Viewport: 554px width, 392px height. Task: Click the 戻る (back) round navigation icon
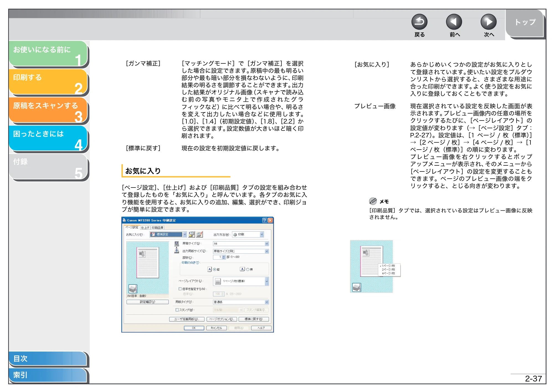coord(419,22)
